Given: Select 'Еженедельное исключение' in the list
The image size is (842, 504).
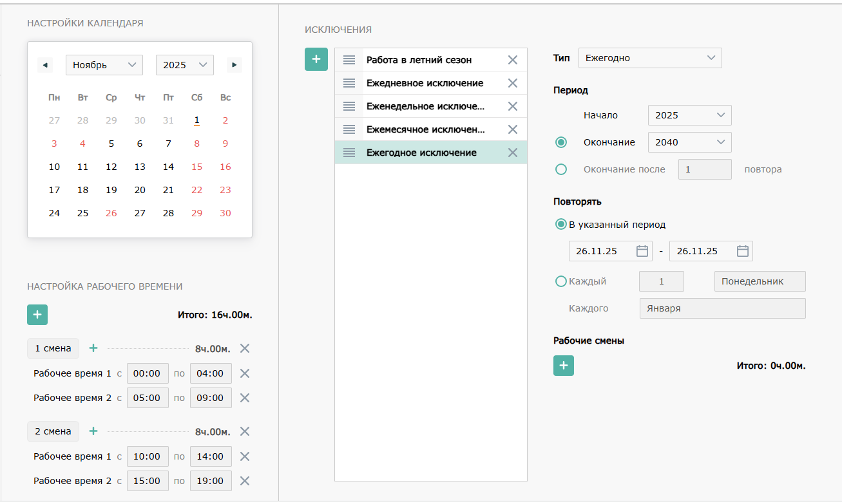Looking at the screenshot, I should 425,106.
